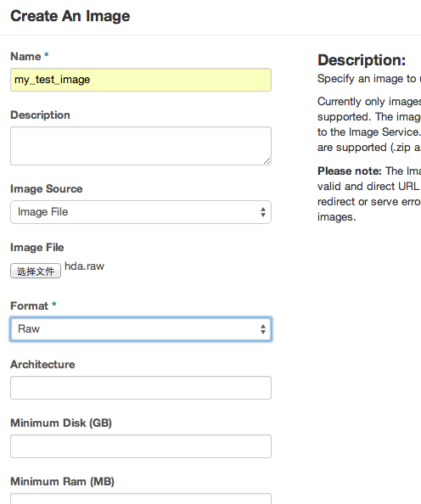The image size is (421, 504).
Task: Click the 选择文件 choose file button
Action: [36, 271]
